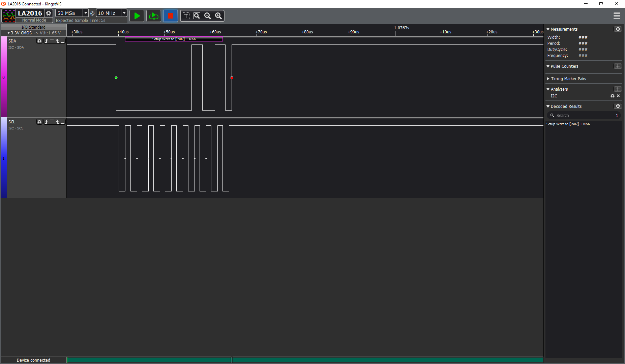Stop the capture with the red stop button
The width and height of the screenshot is (625, 364).
pos(170,16)
